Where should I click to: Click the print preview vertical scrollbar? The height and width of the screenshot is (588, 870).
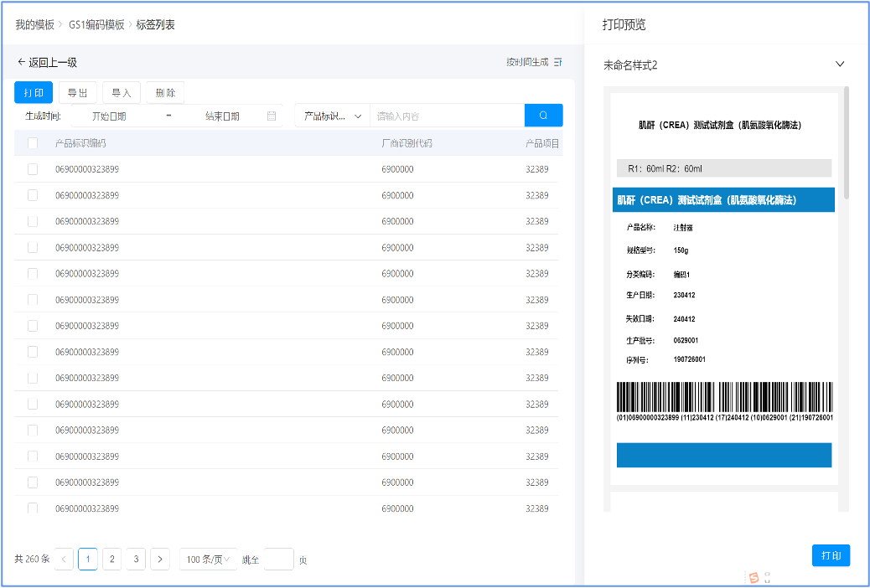point(846,142)
